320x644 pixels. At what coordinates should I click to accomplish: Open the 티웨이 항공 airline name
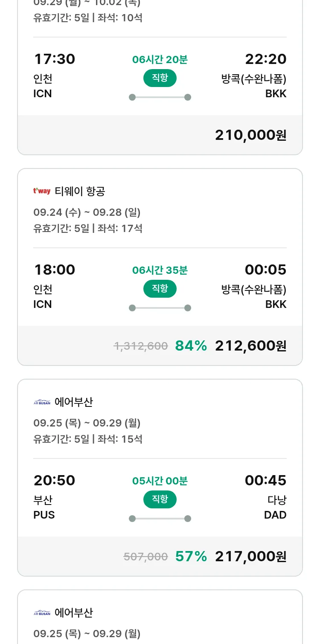click(x=80, y=191)
